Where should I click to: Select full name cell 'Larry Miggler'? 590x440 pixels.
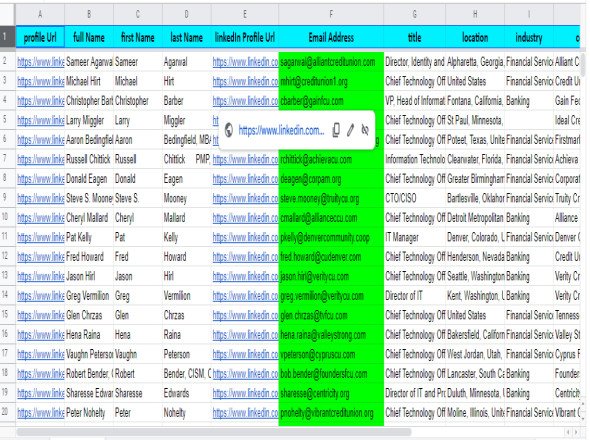point(89,120)
